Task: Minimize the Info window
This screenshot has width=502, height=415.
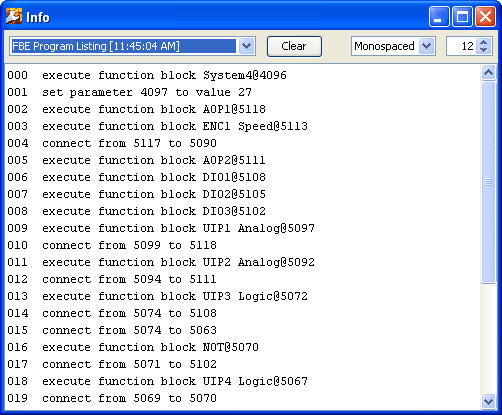Action: tap(439, 17)
